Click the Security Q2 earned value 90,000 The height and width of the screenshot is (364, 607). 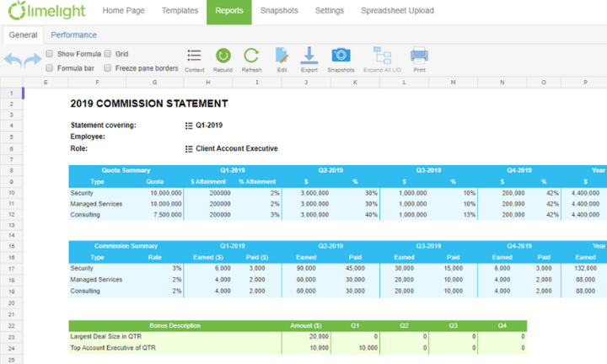point(306,269)
